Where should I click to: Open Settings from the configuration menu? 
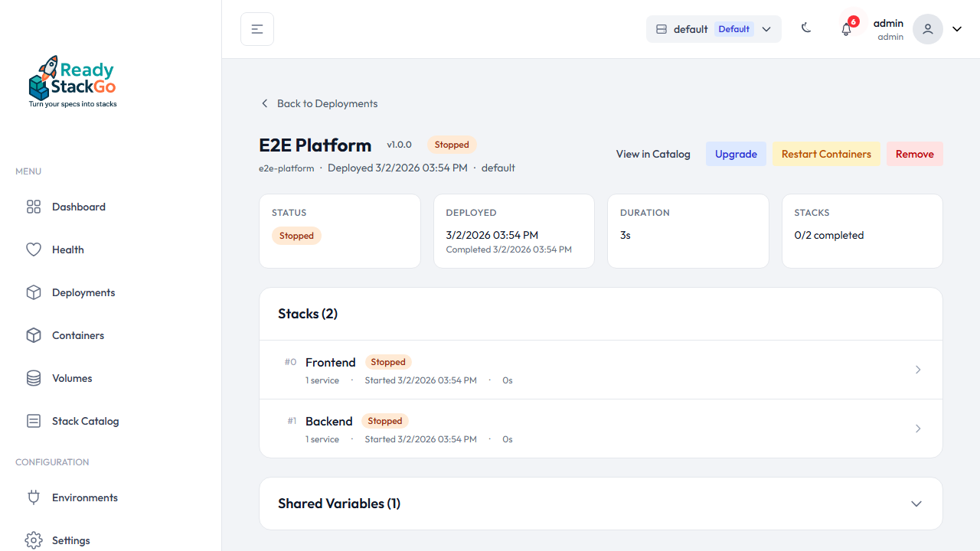(x=34, y=540)
